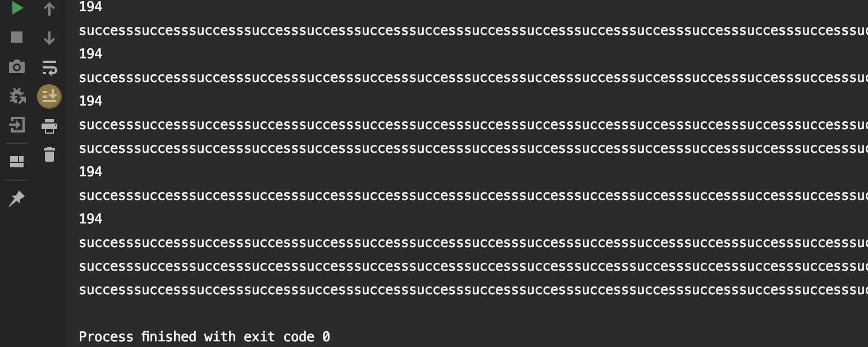Screen dimensions: 868x347
Task: Toggle the highlighted Scroll to End button
Action: coord(49,97)
